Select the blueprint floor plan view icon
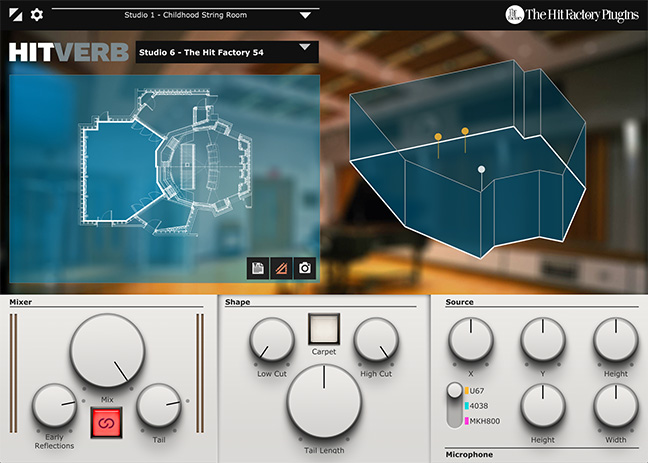The height and width of the screenshot is (463, 648). 281,268
